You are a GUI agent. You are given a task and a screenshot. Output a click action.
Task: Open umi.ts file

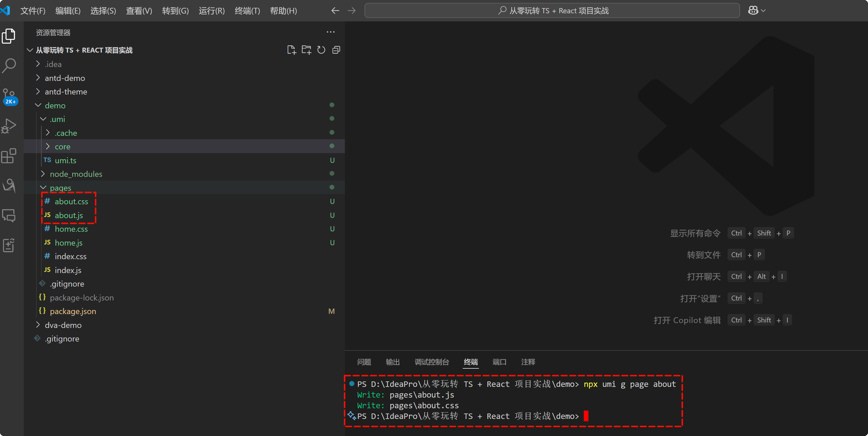[x=184, y=160]
